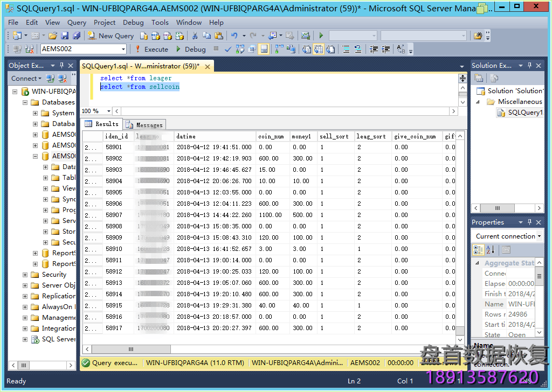Viewport: 552px width, 392px height.
Task: Click the Increase Indent icon
Action: point(385,49)
